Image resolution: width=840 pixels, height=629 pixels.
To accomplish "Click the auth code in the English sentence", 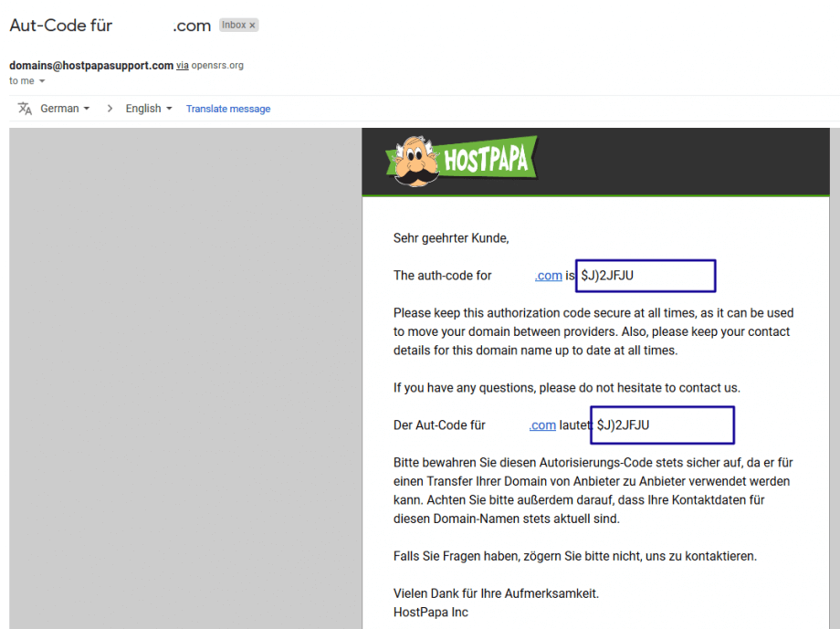I will (607, 276).
